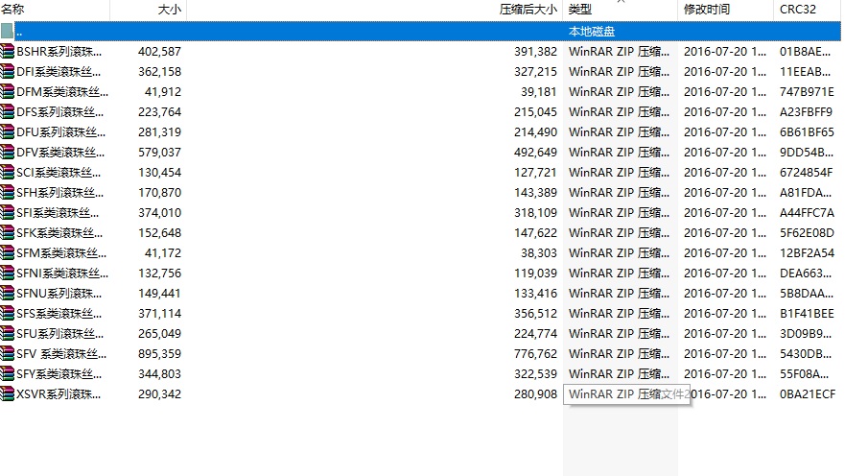This screenshot has height=476, width=868.
Task: Click the archive icon of the SFV file
Action: pos(8,354)
